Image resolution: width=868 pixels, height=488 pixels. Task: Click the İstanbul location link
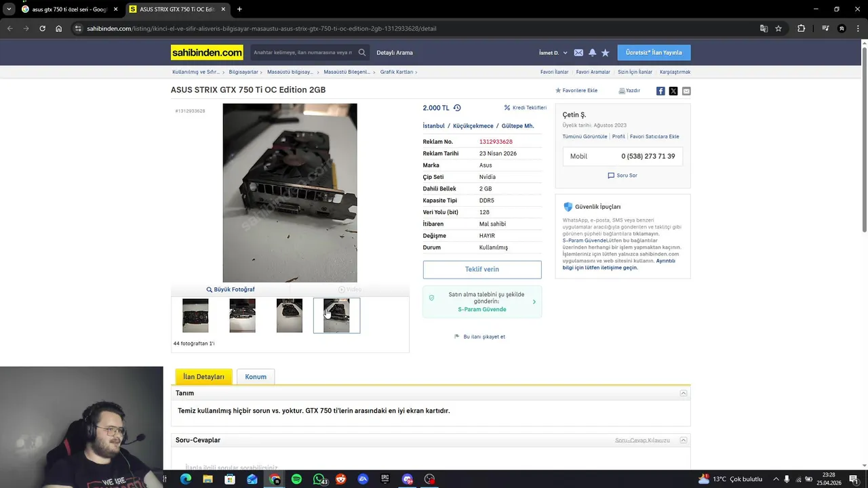434,126
